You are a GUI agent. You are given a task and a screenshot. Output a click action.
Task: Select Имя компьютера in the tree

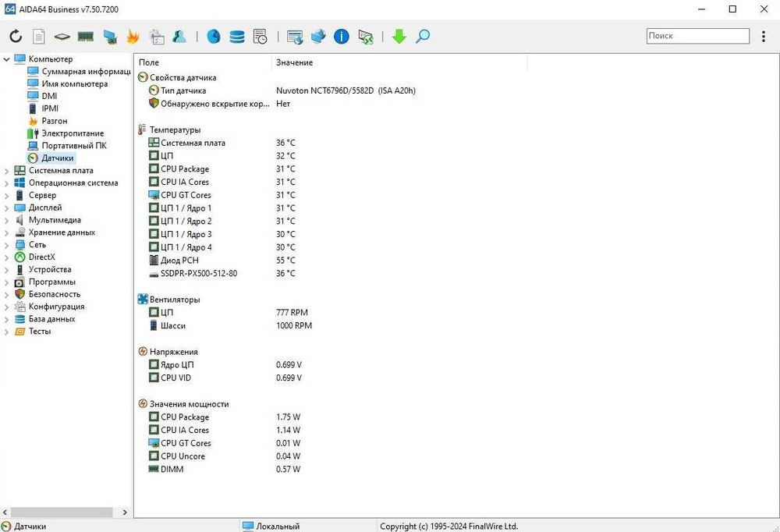[75, 83]
